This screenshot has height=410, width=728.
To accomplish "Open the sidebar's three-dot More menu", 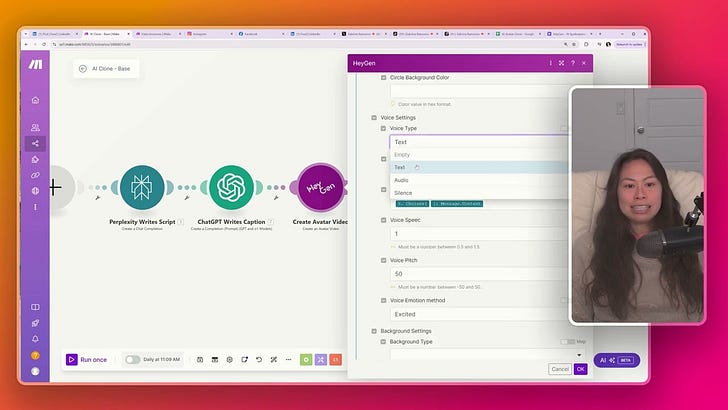I will 35,207.
